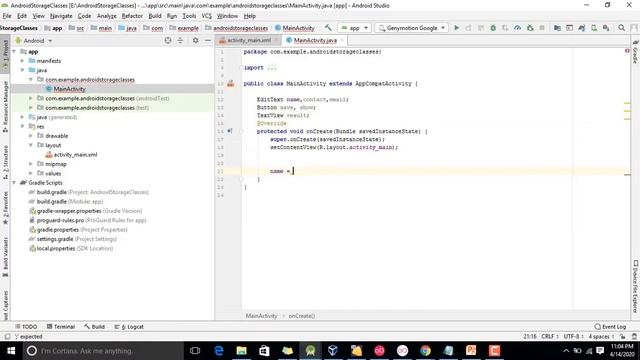The image size is (640, 360).
Task: Expand the drawable folder
Action: [x=31, y=136]
